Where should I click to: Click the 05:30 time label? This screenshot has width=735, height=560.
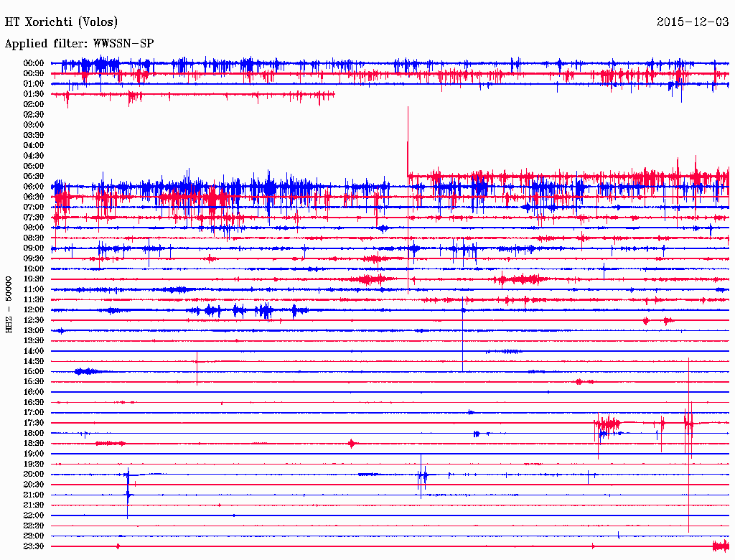tap(34, 176)
